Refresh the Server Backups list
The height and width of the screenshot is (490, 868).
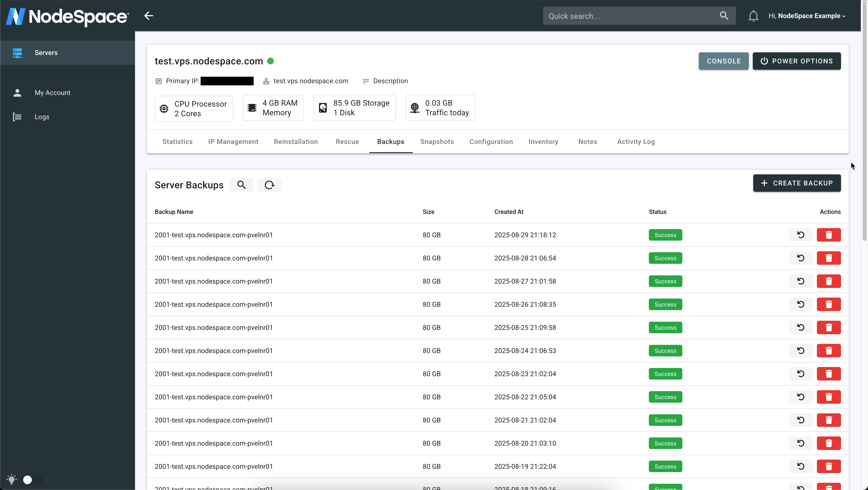click(x=269, y=185)
